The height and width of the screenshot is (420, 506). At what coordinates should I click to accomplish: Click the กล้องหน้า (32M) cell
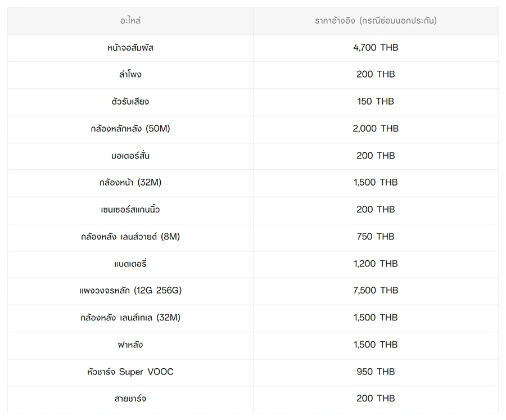[130, 183]
